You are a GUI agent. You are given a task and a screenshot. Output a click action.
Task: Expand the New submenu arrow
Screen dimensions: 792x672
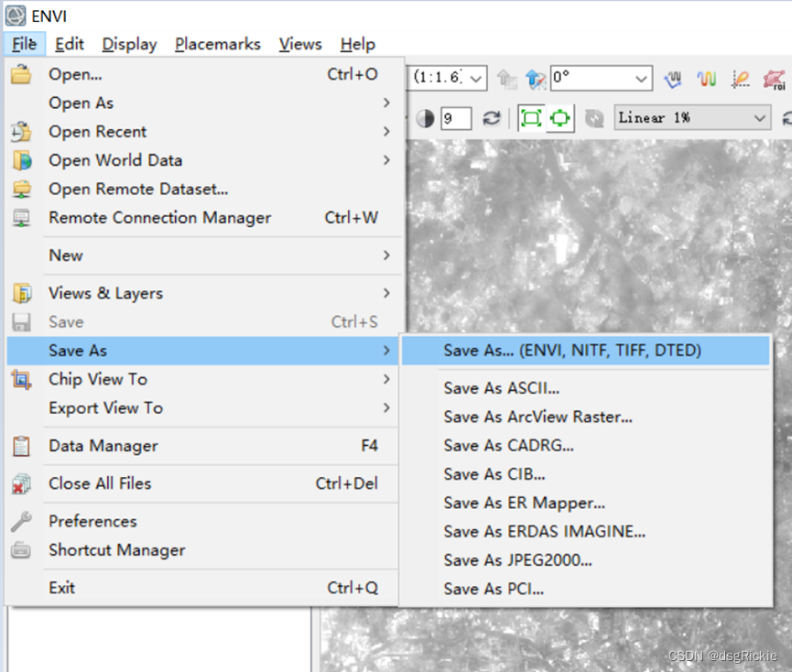pyautogui.click(x=386, y=255)
